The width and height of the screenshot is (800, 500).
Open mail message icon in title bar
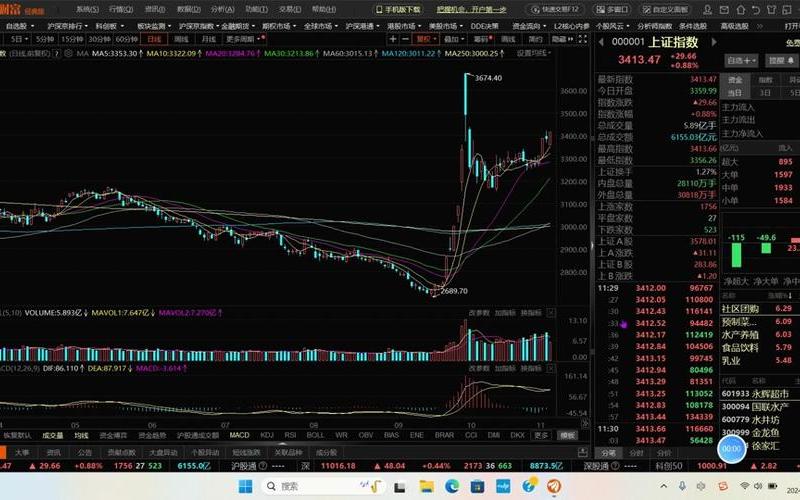(724, 10)
